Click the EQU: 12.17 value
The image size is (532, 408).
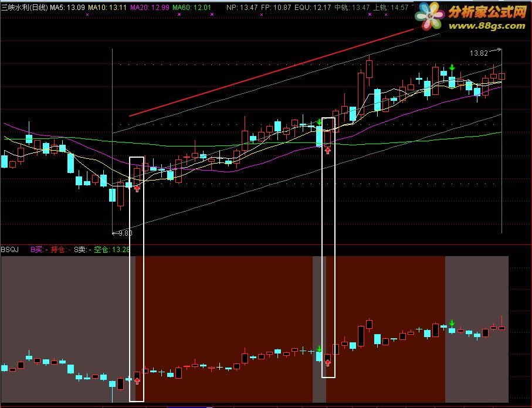click(x=313, y=7)
